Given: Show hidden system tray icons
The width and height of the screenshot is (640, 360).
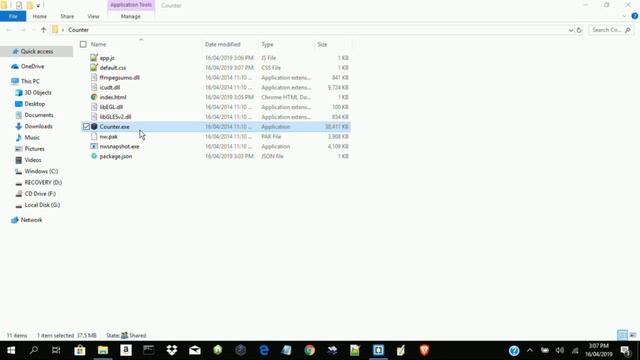Looking at the screenshot, I should click(530, 350).
